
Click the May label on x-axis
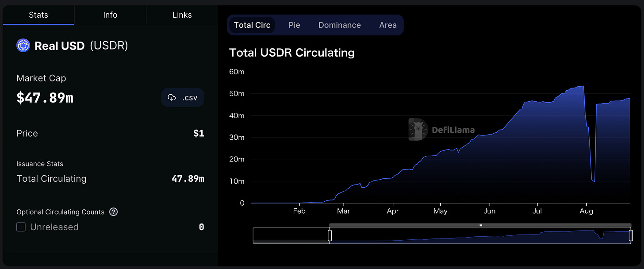[x=440, y=211]
